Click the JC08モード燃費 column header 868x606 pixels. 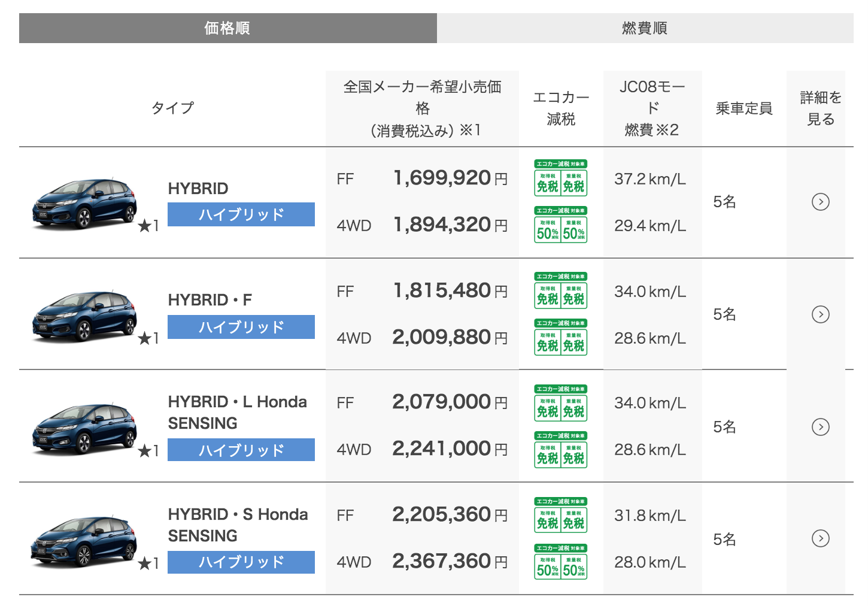point(652,108)
